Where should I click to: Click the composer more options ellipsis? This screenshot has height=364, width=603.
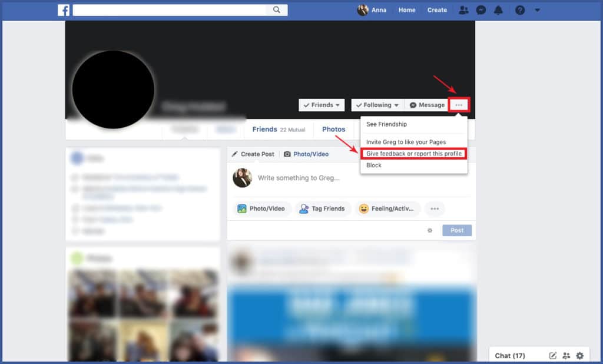coord(435,209)
